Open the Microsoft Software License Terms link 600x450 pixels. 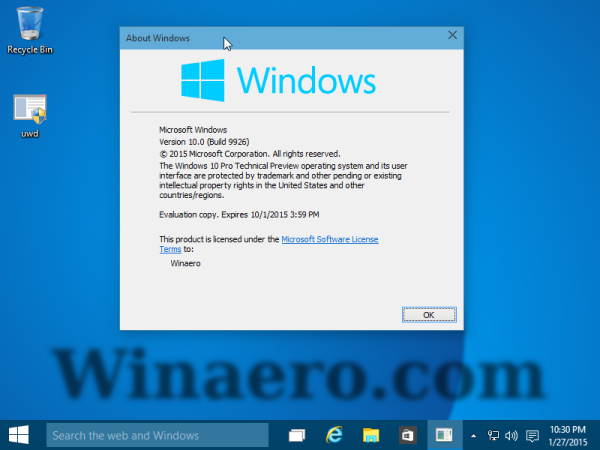tap(330, 240)
